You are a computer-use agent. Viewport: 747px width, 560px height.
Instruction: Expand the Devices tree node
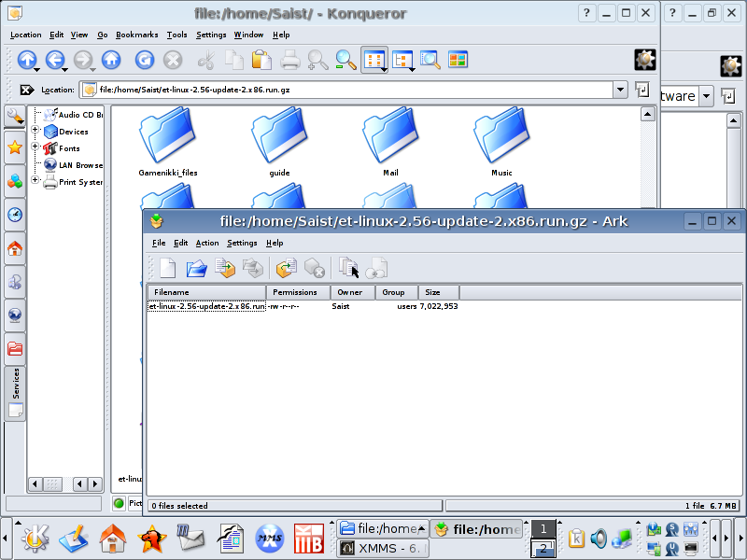(x=36, y=131)
